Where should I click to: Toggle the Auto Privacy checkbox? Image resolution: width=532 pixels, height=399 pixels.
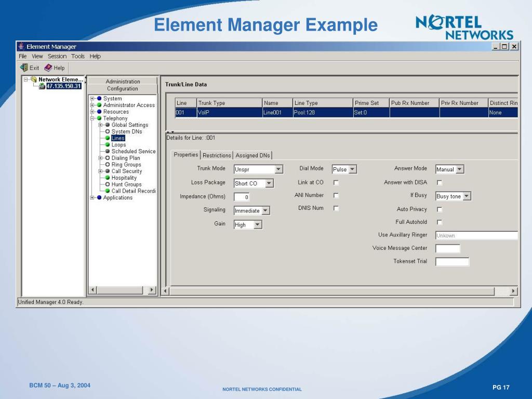coord(440,209)
